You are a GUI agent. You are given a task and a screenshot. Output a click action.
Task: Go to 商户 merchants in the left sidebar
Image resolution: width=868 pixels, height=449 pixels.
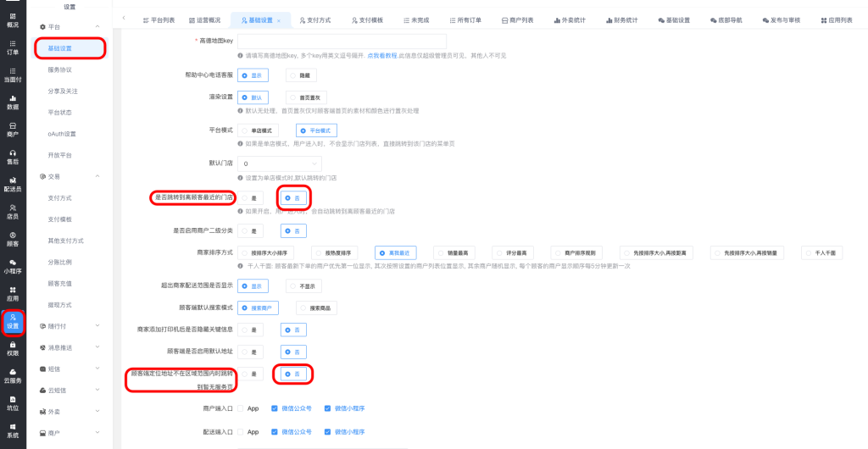point(13,129)
